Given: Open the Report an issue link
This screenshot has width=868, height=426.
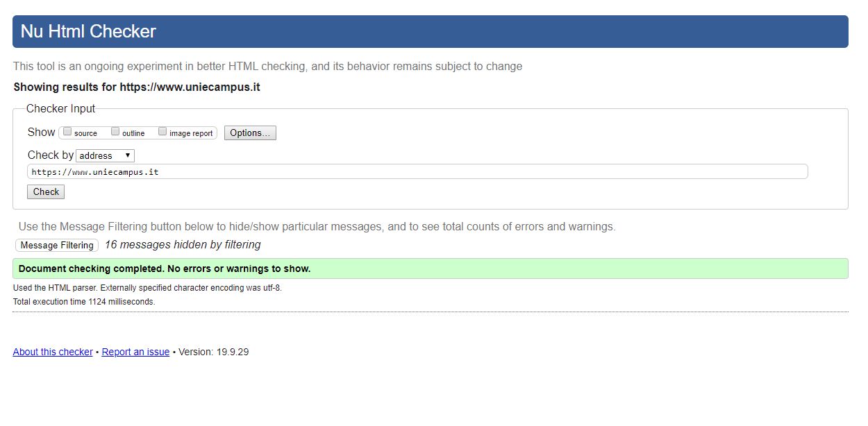Looking at the screenshot, I should coord(135,352).
